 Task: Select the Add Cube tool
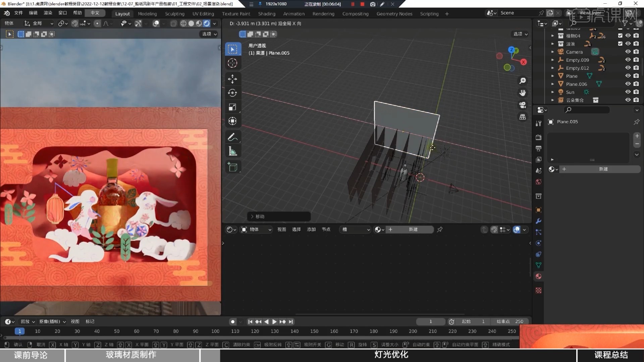coord(232,167)
